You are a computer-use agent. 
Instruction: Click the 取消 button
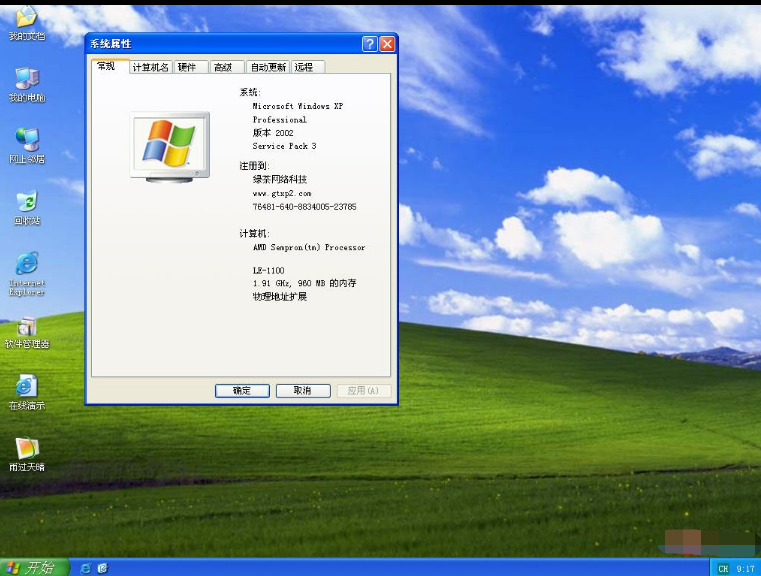click(x=303, y=391)
